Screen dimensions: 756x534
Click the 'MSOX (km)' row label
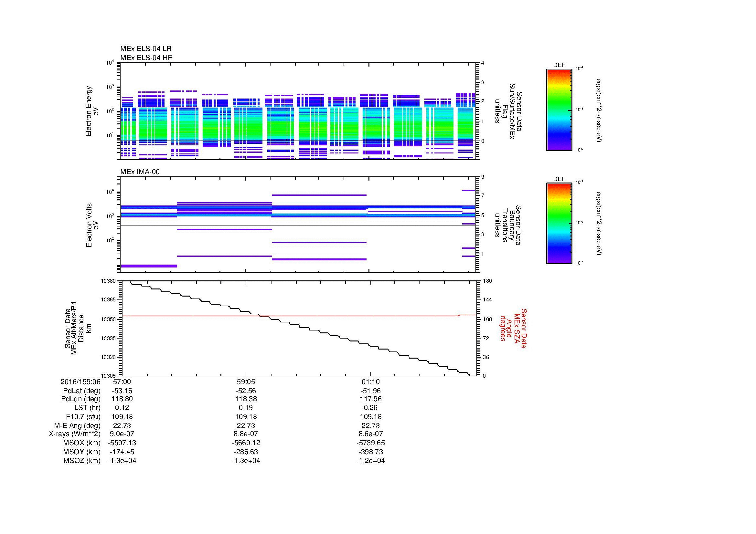[82, 443]
